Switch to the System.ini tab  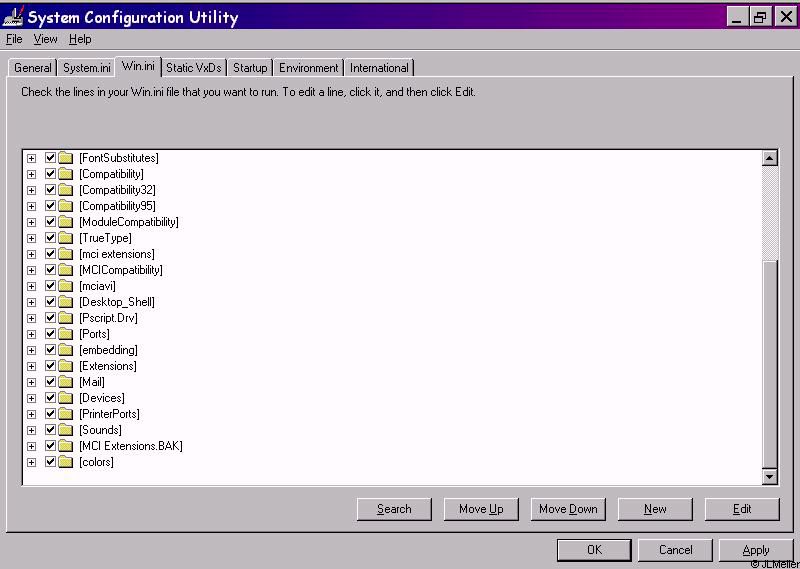click(87, 68)
